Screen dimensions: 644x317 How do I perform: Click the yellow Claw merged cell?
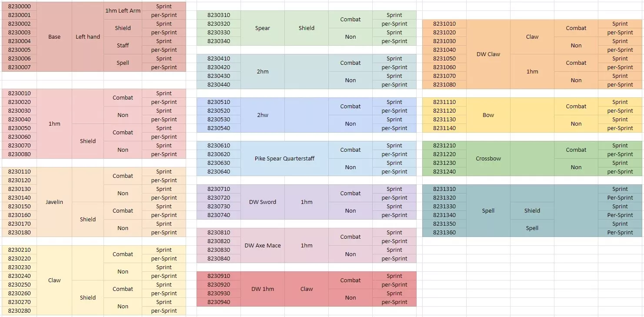[x=54, y=280]
